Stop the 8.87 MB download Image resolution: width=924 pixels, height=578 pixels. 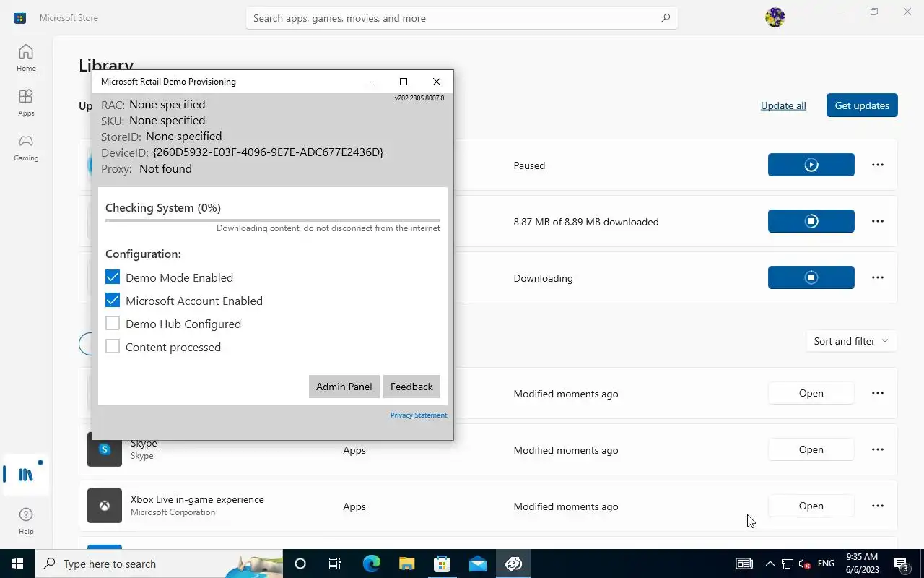(x=811, y=221)
